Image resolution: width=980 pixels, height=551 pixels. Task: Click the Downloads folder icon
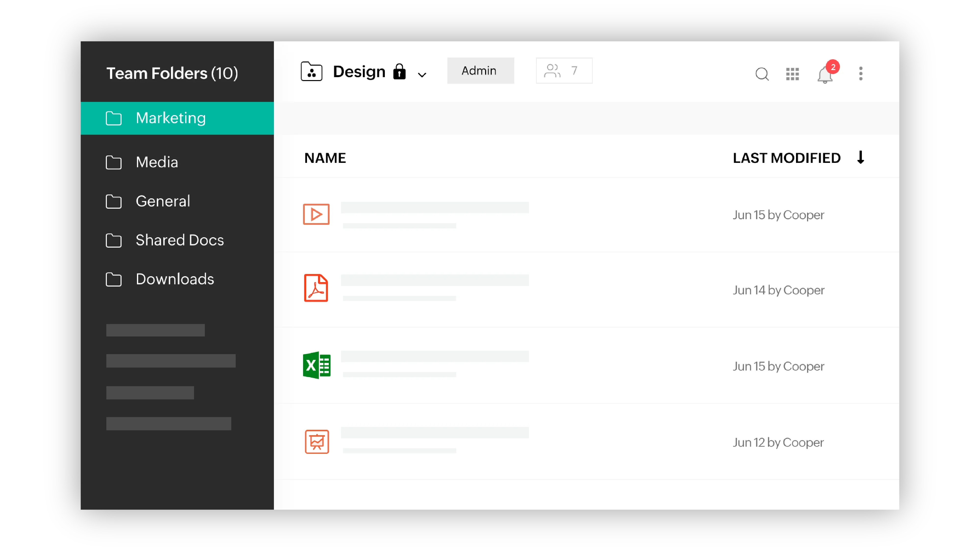(113, 279)
